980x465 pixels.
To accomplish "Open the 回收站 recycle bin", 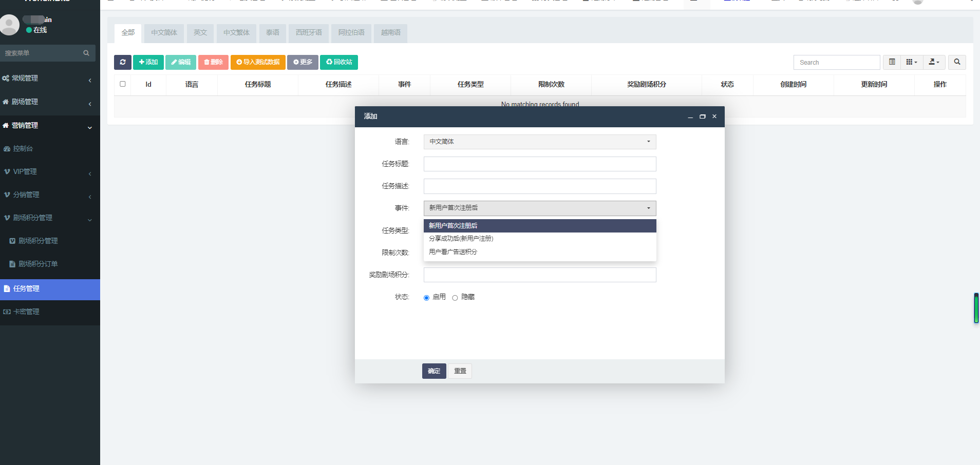I will pos(339,62).
